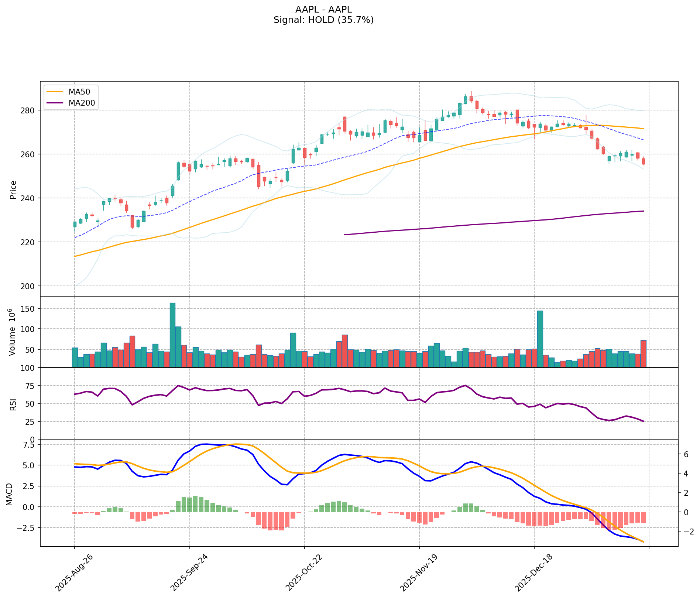Click the AAPL - AAPL chart title
Screen dimensions: 700x598
tap(323, 10)
